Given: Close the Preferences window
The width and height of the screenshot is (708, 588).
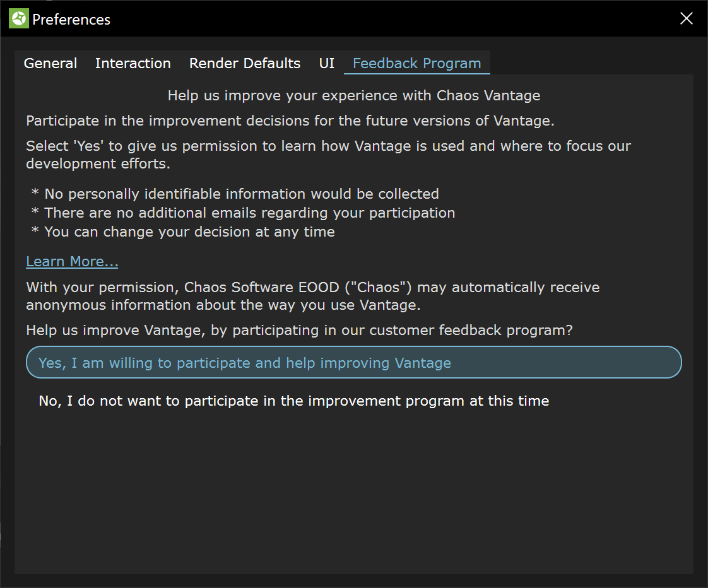Looking at the screenshot, I should pos(687,18).
